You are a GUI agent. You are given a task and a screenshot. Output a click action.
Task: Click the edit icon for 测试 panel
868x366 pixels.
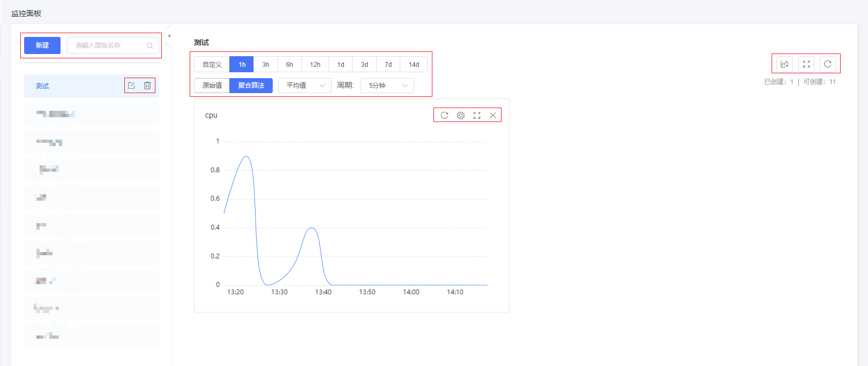[x=131, y=86]
